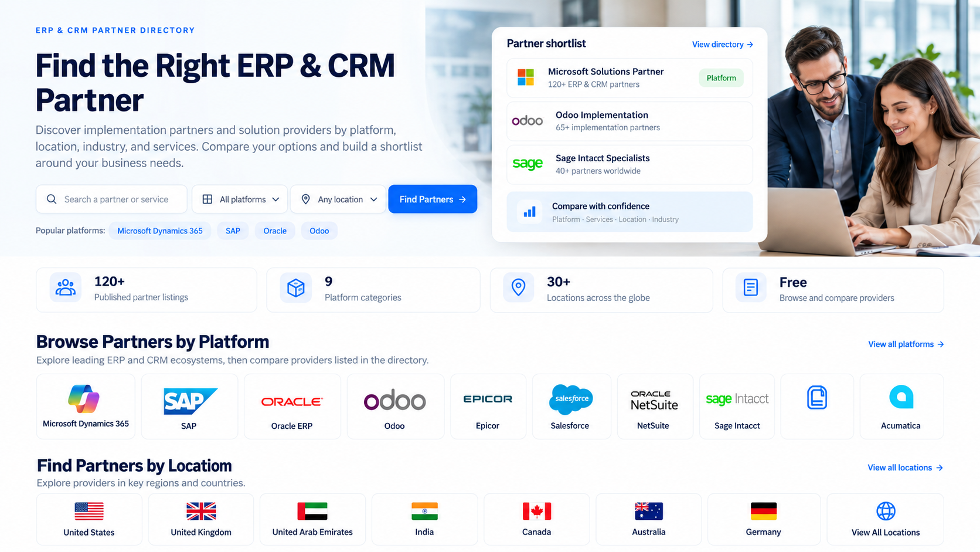Select the Oracle popular platform chip
This screenshot has height=552, width=980.
275,231
